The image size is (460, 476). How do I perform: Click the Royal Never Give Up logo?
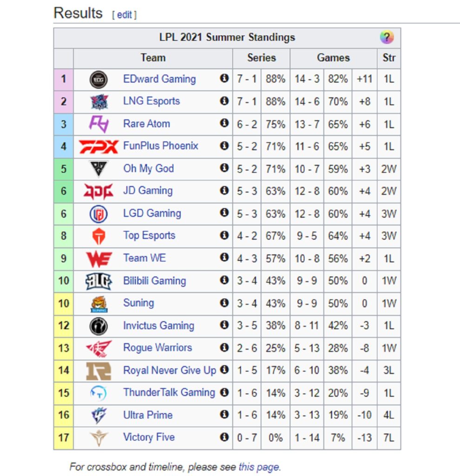(99, 371)
